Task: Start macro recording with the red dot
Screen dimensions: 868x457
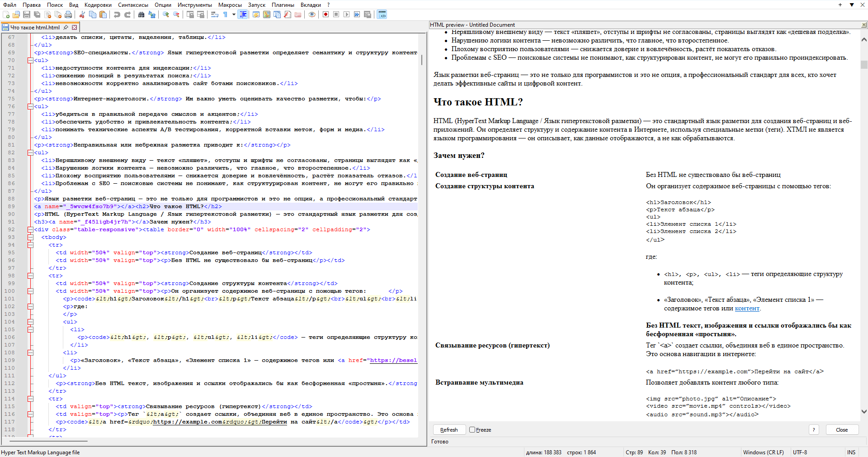Action: (325, 14)
